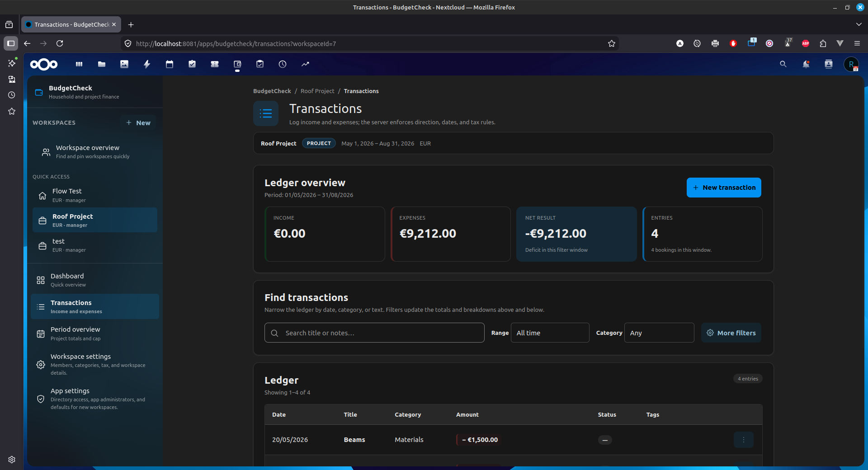The image size is (868, 470).
Task: Open the Firefox hamburger application menu
Action: 857,43
